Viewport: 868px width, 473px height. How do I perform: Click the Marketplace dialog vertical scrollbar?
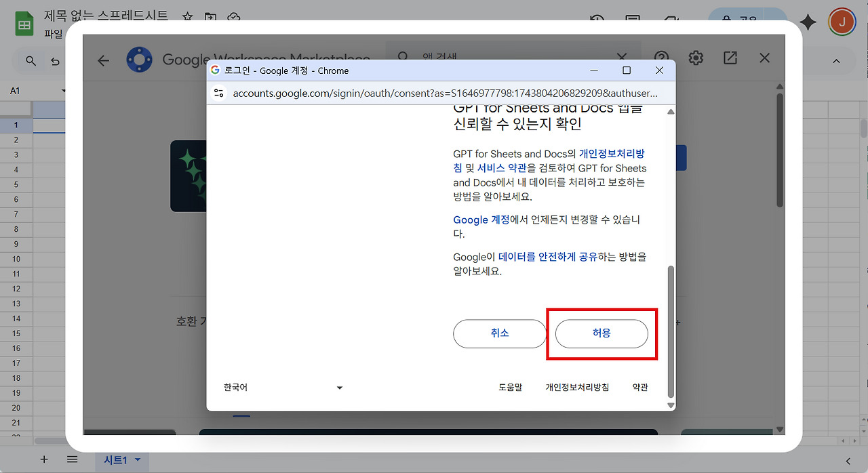[780, 149]
